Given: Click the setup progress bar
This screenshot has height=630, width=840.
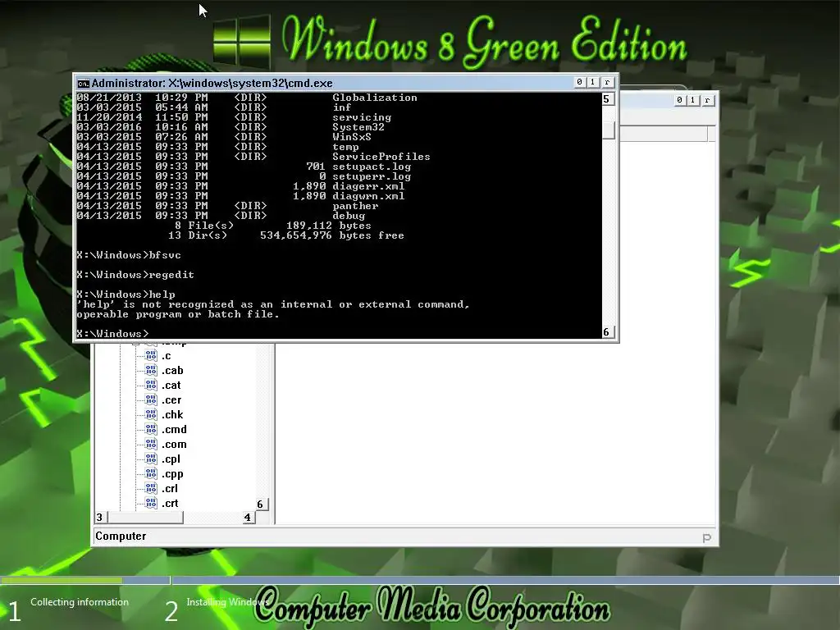Looking at the screenshot, I should pyautogui.click(x=420, y=580).
